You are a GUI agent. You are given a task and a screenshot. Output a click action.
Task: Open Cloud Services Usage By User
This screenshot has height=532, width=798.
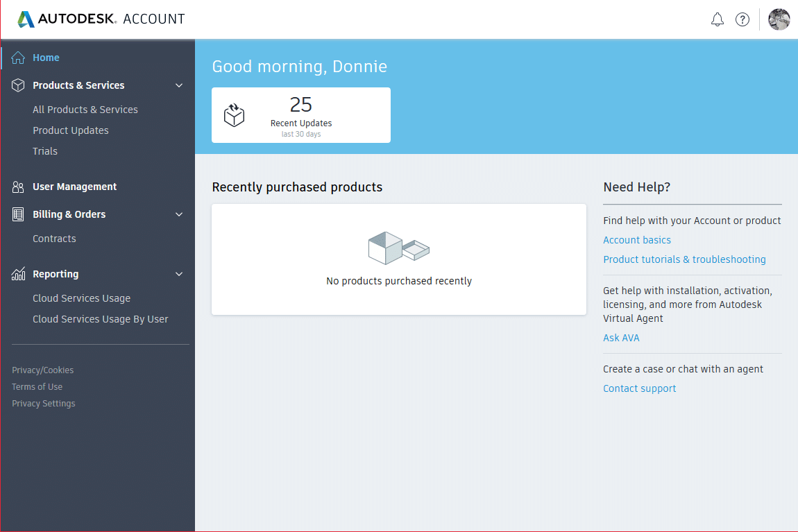tap(100, 319)
